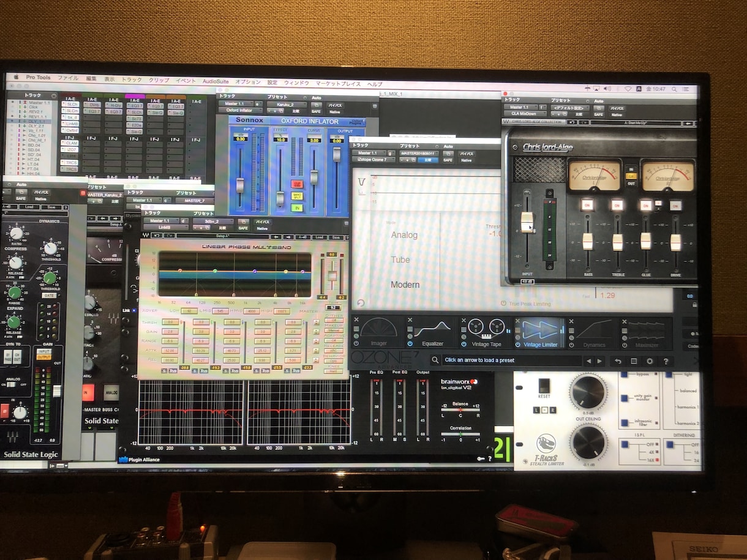This screenshot has height=560, width=747.
Task: Open Ozone help question mark icon
Action: click(665, 361)
